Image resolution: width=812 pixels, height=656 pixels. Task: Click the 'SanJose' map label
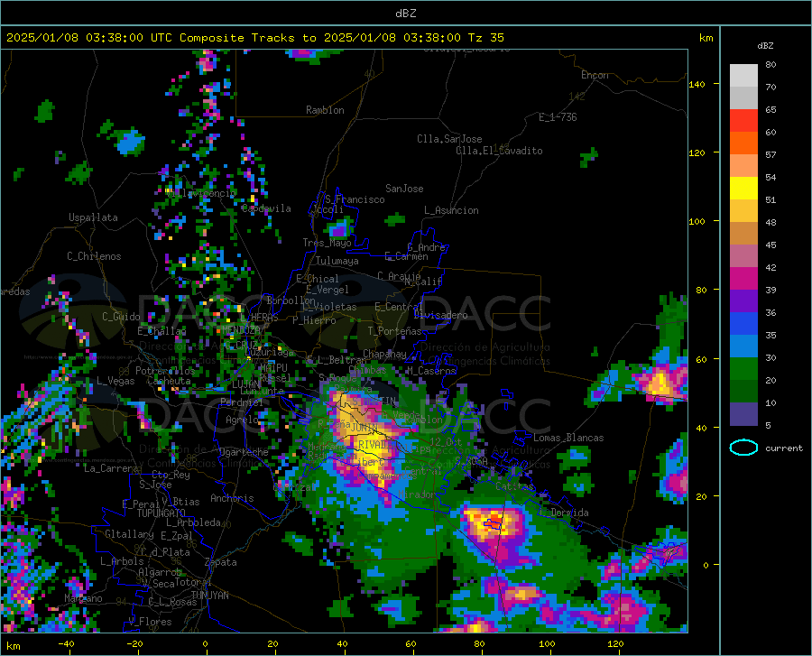pos(404,189)
